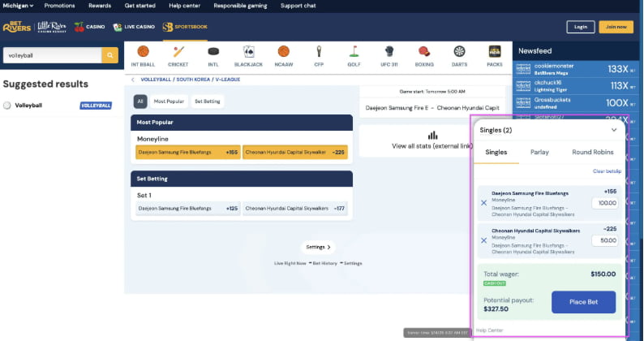Click the Volleyball breadcrumb link

pyautogui.click(x=156, y=80)
